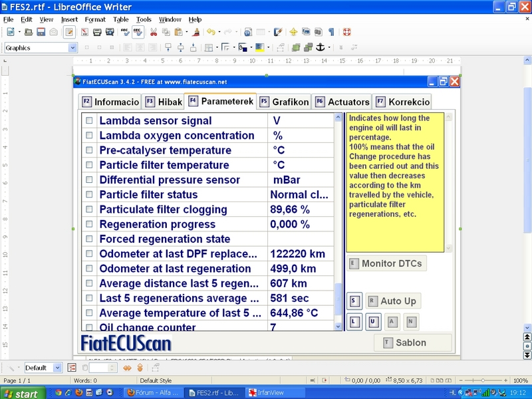Click the Windows start button
Viewport: 532px width, 399px height.
click(23, 393)
